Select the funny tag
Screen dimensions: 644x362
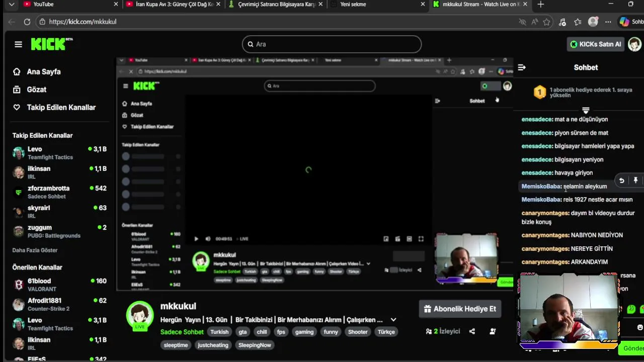pyautogui.click(x=331, y=332)
